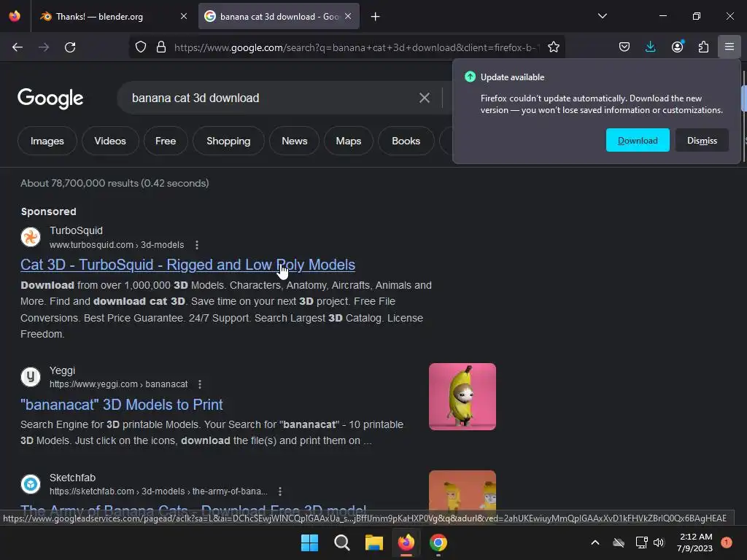Open "bananacat" 3D Models to Print link
The image size is (747, 560).
coord(122,405)
